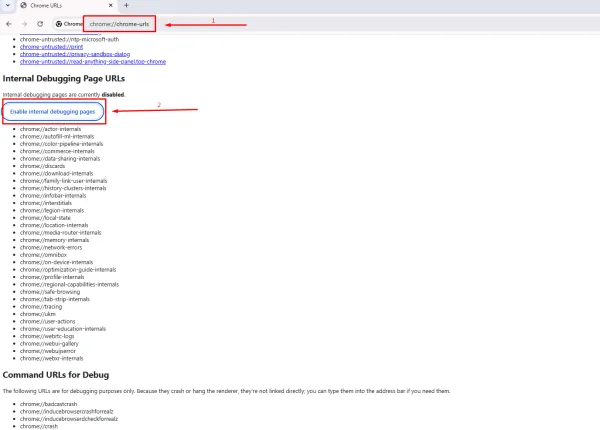Screen dimensions: 600x430
Task: Click the chrome://discards entry
Action: [41, 166]
